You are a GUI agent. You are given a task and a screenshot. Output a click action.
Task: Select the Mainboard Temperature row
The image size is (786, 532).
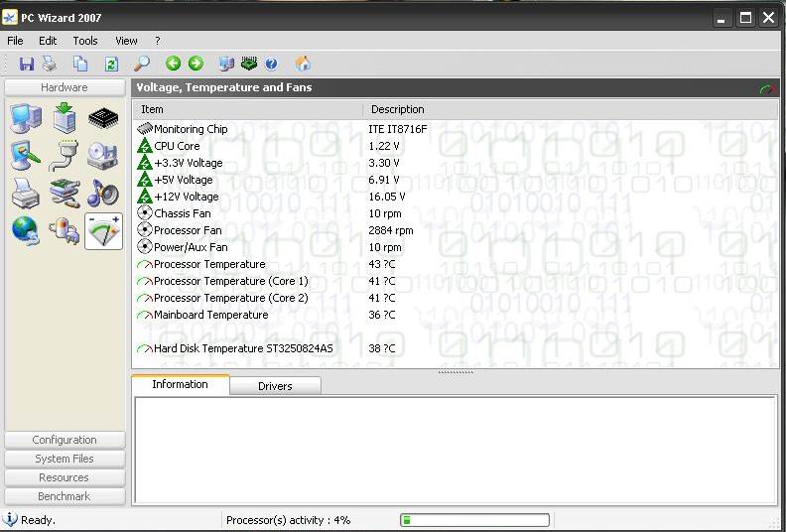point(456,315)
